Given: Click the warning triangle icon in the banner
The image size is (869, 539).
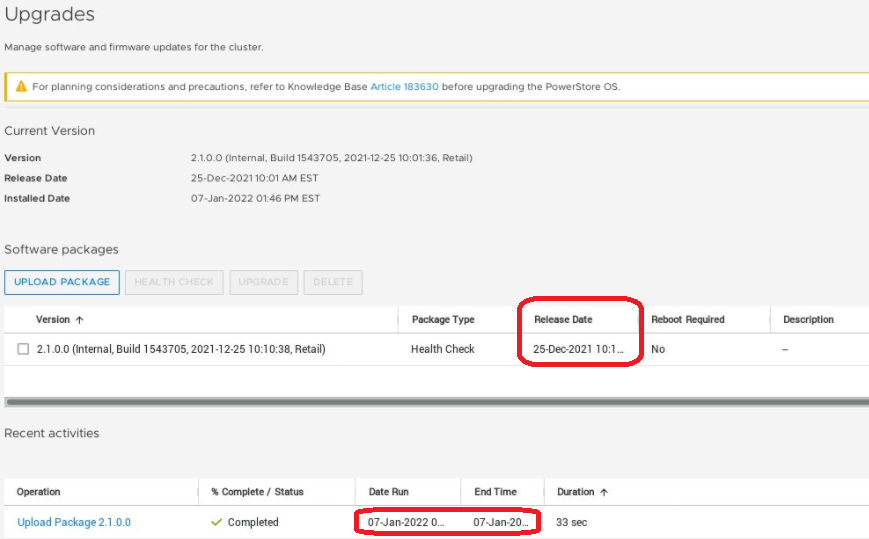Looking at the screenshot, I should click(x=21, y=87).
